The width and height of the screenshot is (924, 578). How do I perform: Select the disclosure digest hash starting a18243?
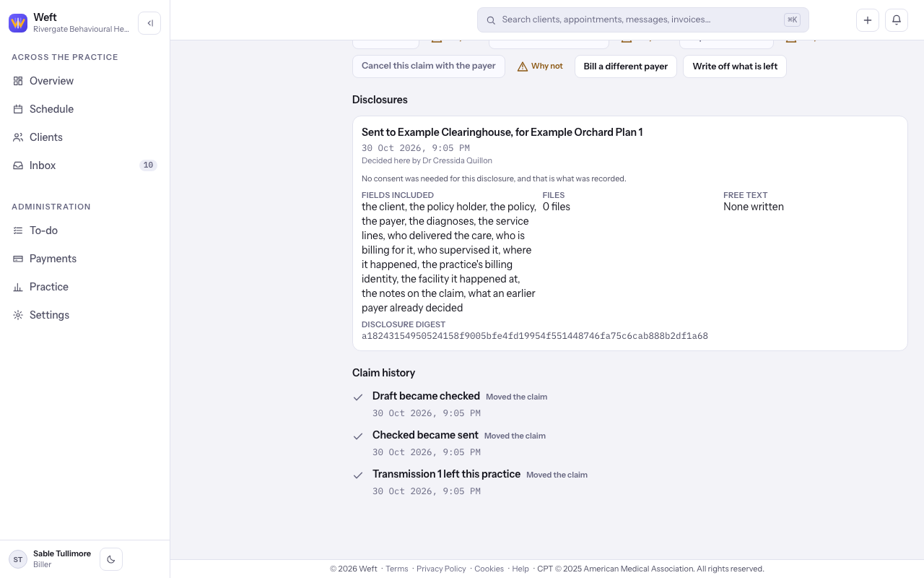[x=535, y=336]
